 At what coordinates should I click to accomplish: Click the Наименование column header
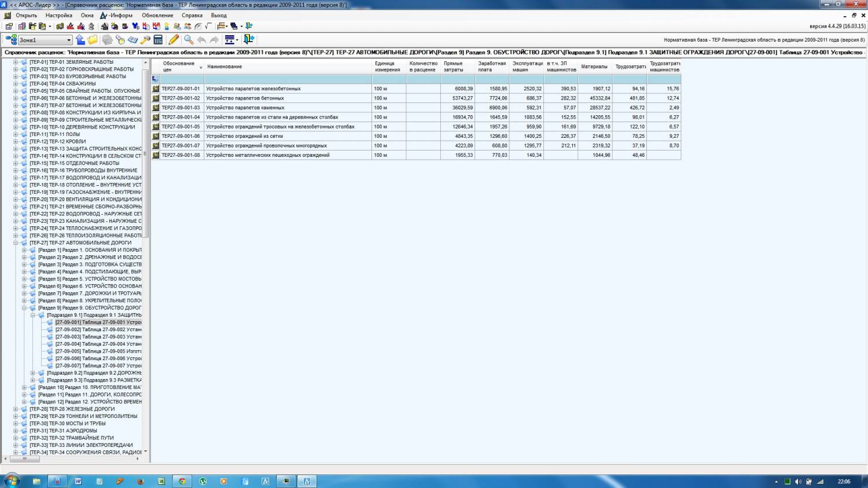pos(288,67)
